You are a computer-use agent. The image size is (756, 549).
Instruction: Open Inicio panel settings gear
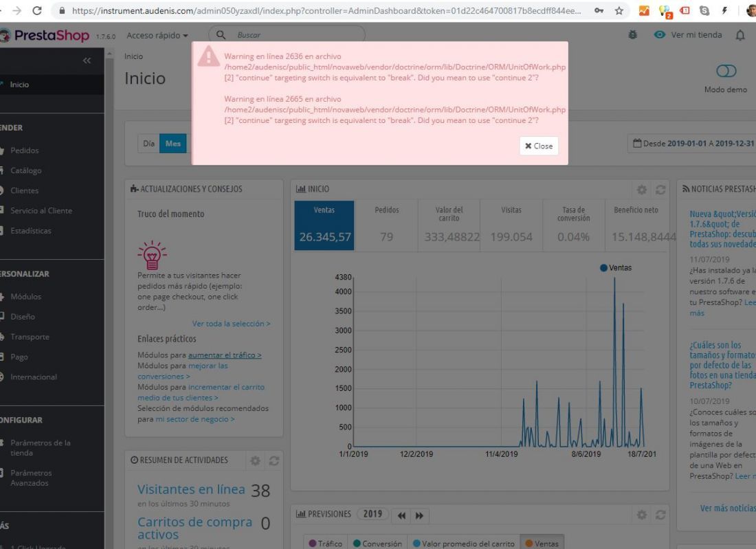pyautogui.click(x=642, y=190)
